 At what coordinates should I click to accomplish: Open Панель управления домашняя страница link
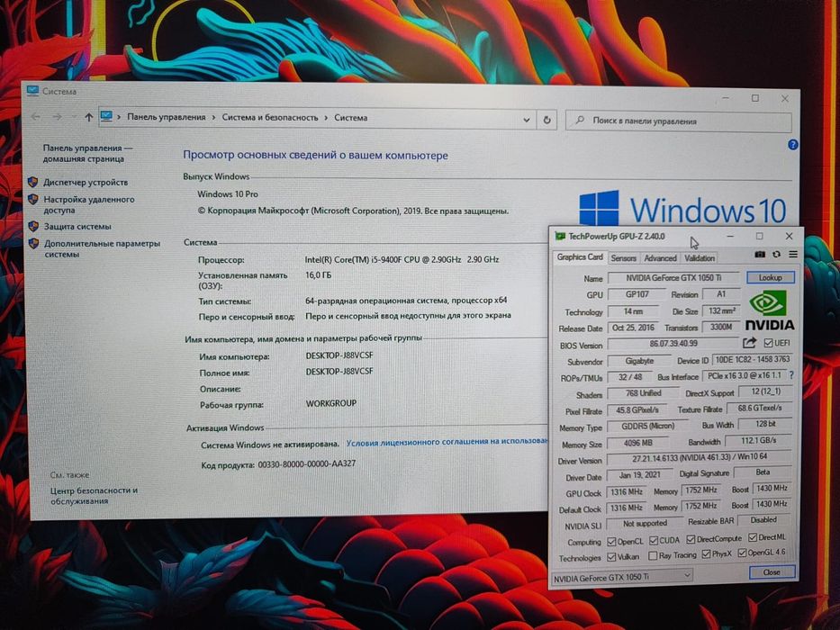point(88,153)
